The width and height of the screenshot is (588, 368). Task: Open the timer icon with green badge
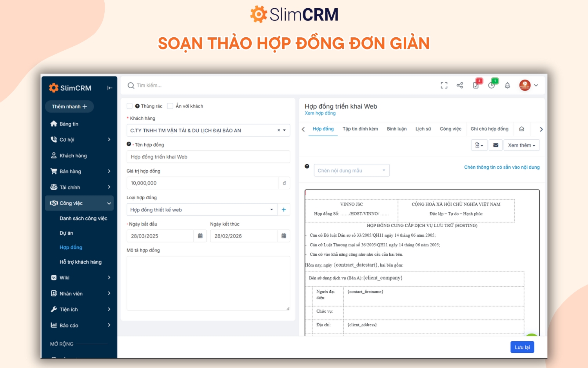click(491, 85)
